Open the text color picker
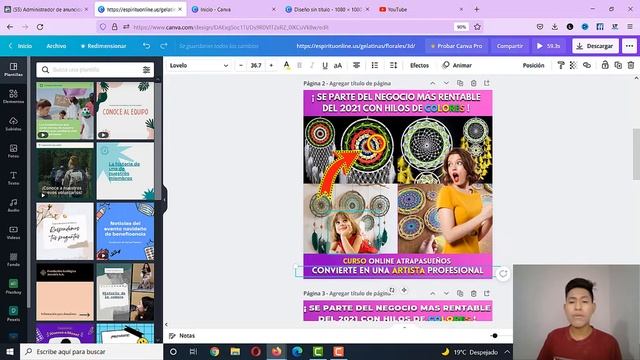The image size is (640, 360). pyautogui.click(x=287, y=65)
